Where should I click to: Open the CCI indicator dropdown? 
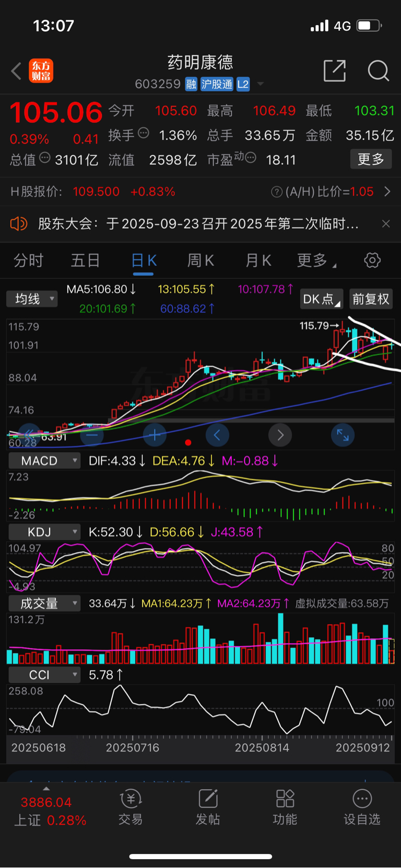(x=44, y=675)
